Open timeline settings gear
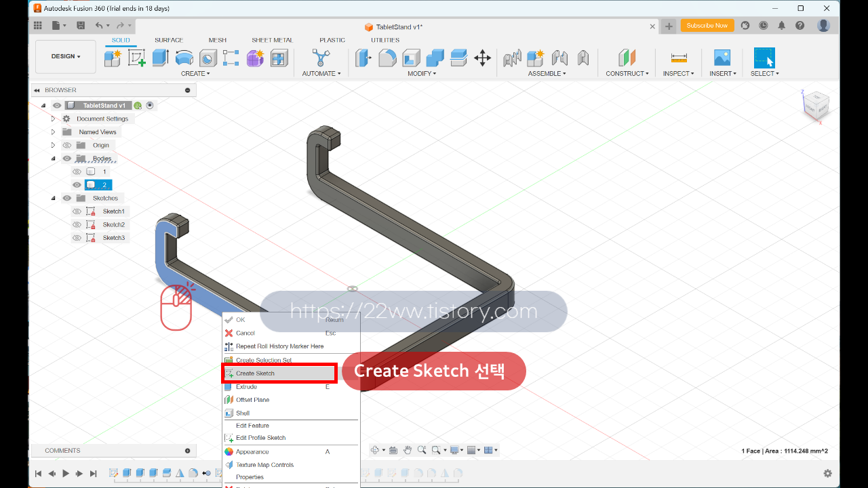Image resolution: width=868 pixels, height=488 pixels. click(x=827, y=474)
